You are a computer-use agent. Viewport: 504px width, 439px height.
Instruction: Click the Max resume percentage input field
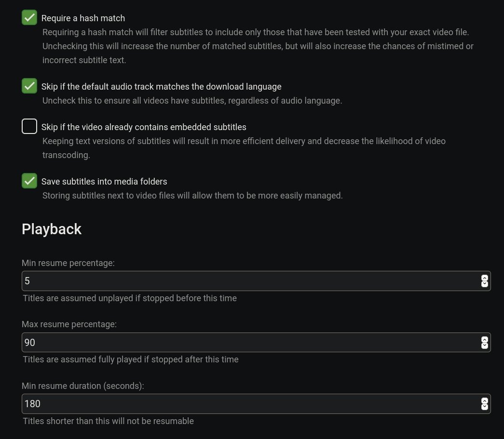251,343
